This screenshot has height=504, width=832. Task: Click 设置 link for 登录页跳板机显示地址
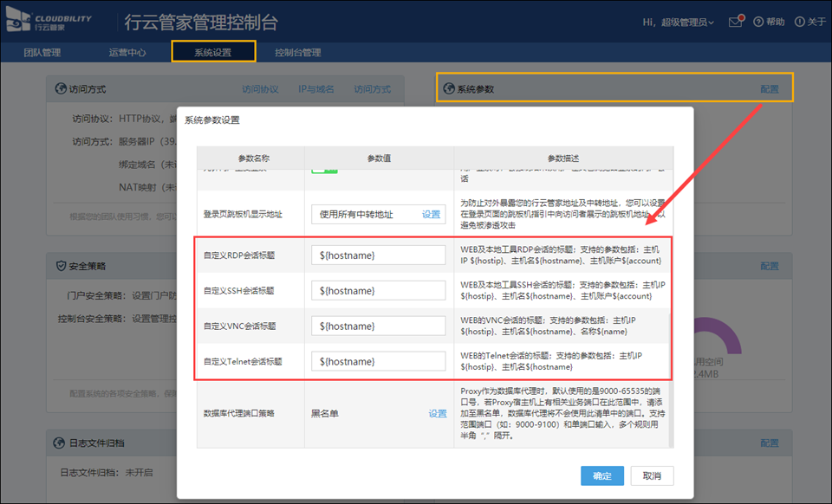click(431, 214)
